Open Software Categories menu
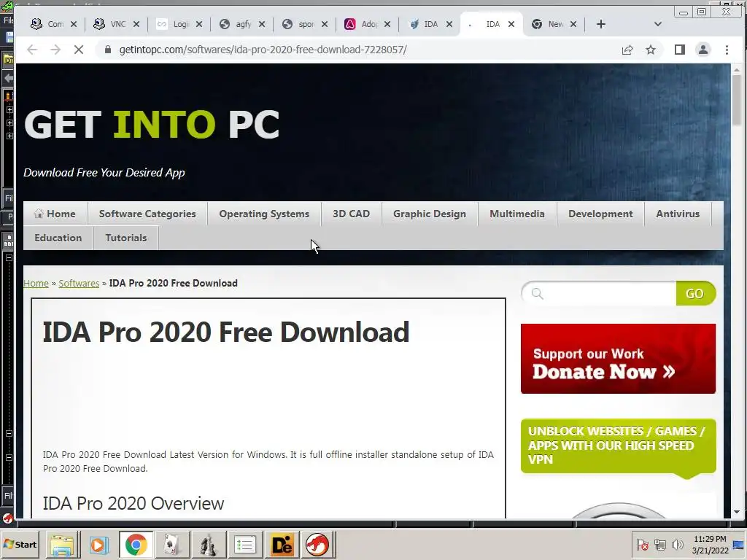The width and height of the screenshot is (747, 560). pyautogui.click(x=147, y=214)
